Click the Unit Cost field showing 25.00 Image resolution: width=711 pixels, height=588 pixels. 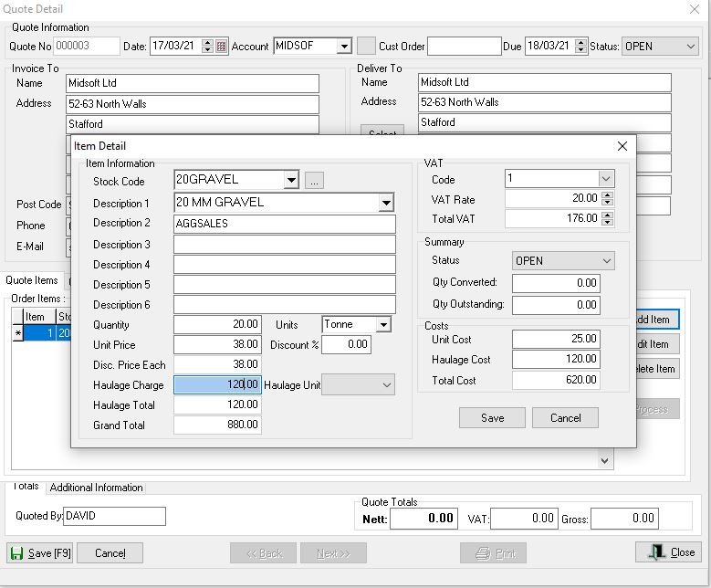[556, 339]
